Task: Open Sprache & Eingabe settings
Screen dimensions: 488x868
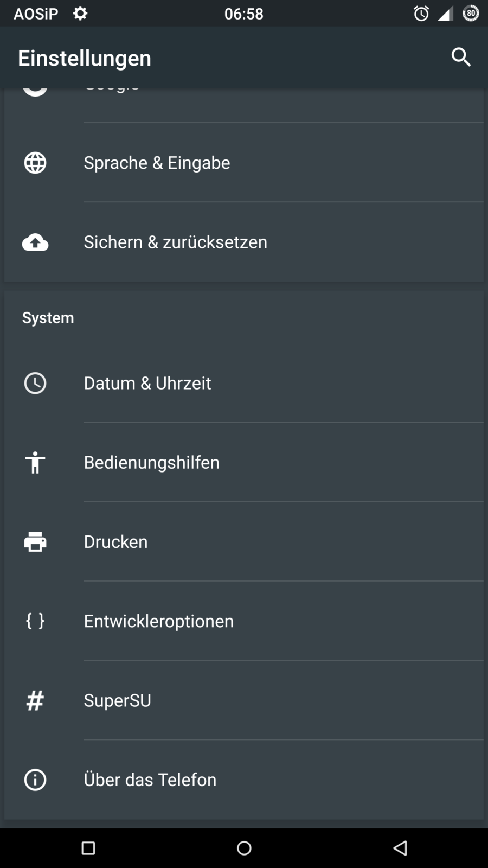Action: click(x=157, y=163)
